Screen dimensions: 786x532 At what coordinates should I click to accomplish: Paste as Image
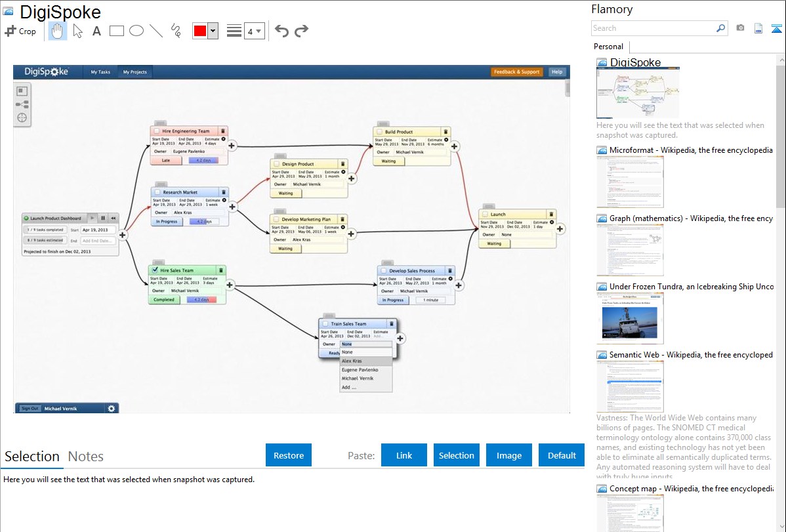(509, 455)
